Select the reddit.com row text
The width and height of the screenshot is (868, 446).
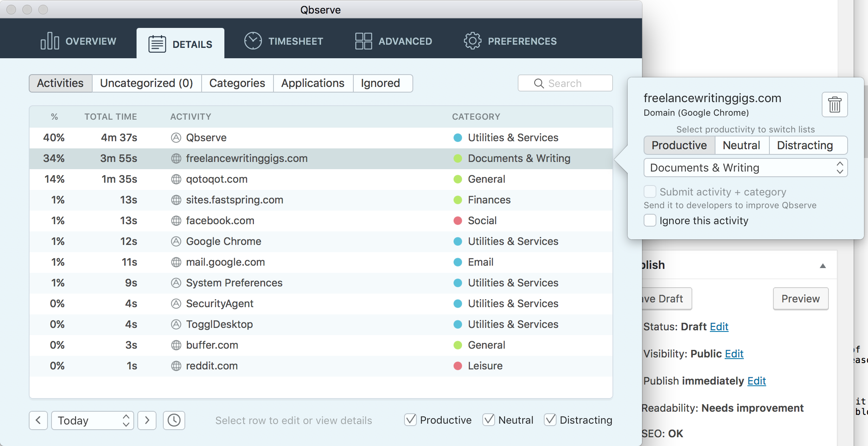[x=212, y=366]
